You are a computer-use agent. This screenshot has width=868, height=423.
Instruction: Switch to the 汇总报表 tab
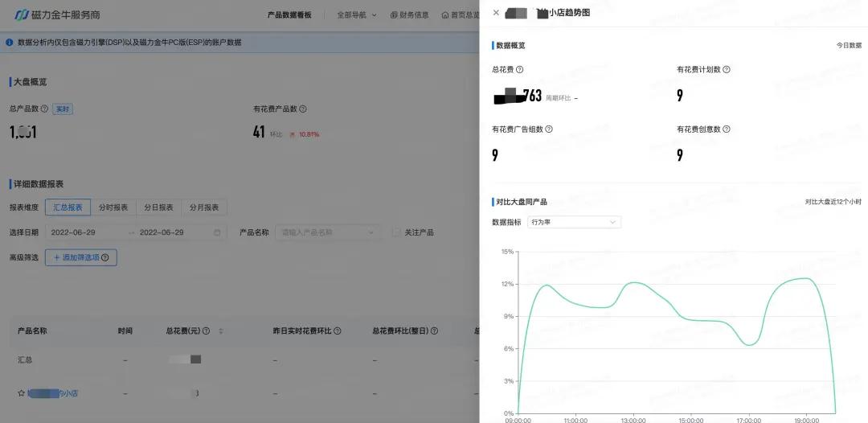click(x=68, y=207)
